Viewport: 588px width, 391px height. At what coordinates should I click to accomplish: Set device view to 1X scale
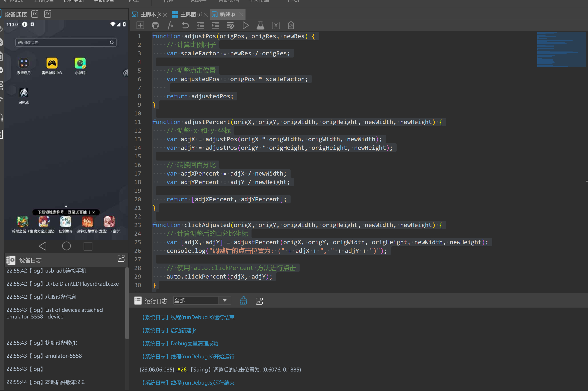(35, 14)
